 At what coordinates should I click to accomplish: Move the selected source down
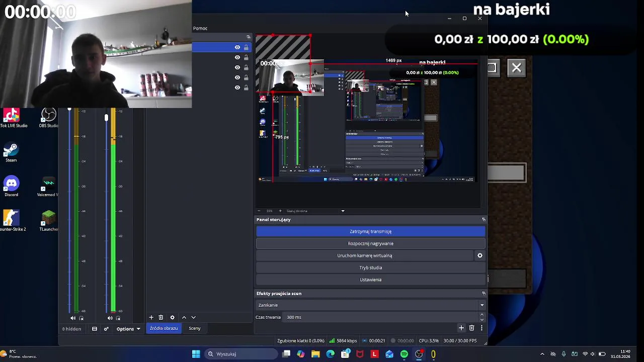[x=193, y=317]
